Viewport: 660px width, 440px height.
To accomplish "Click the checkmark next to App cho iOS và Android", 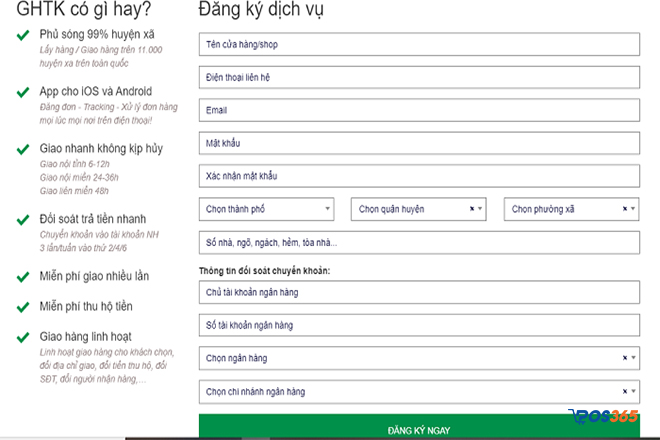I will tap(22, 92).
